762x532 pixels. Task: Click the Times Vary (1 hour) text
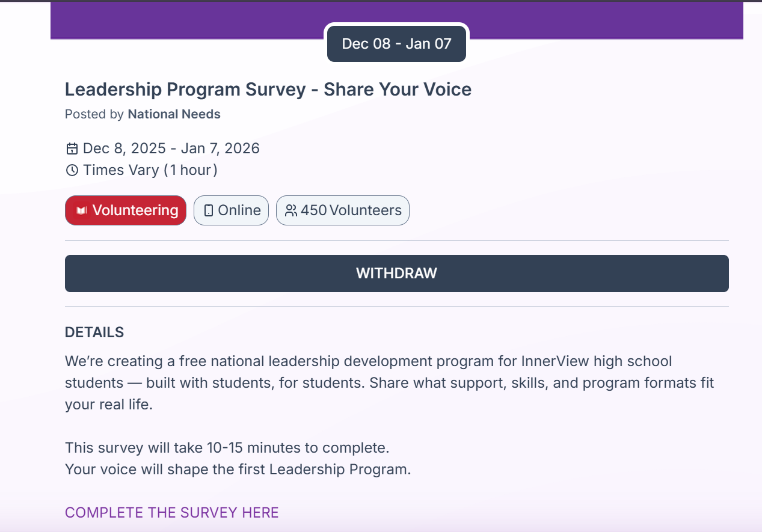coord(150,170)
